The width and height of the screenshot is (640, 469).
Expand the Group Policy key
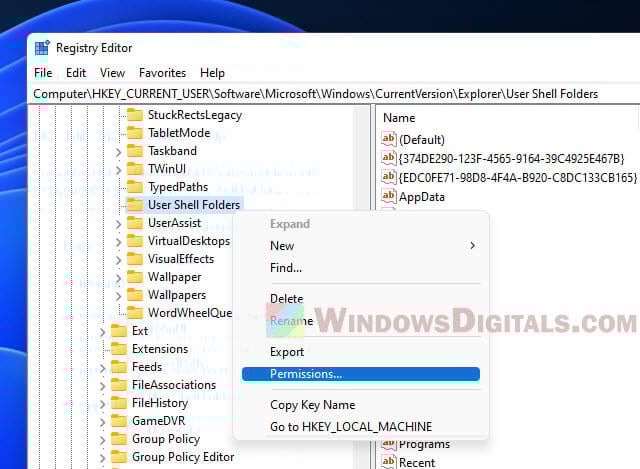point(102,440)
